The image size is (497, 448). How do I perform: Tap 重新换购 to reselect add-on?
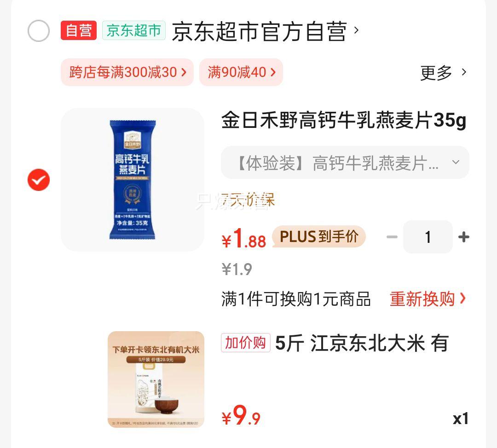428,299
